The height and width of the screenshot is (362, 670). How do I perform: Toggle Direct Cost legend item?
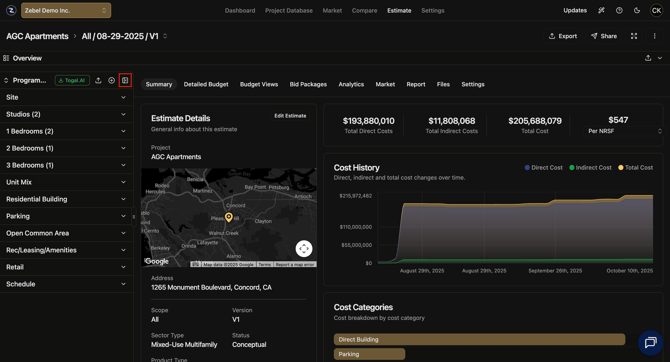click(544, 168)
